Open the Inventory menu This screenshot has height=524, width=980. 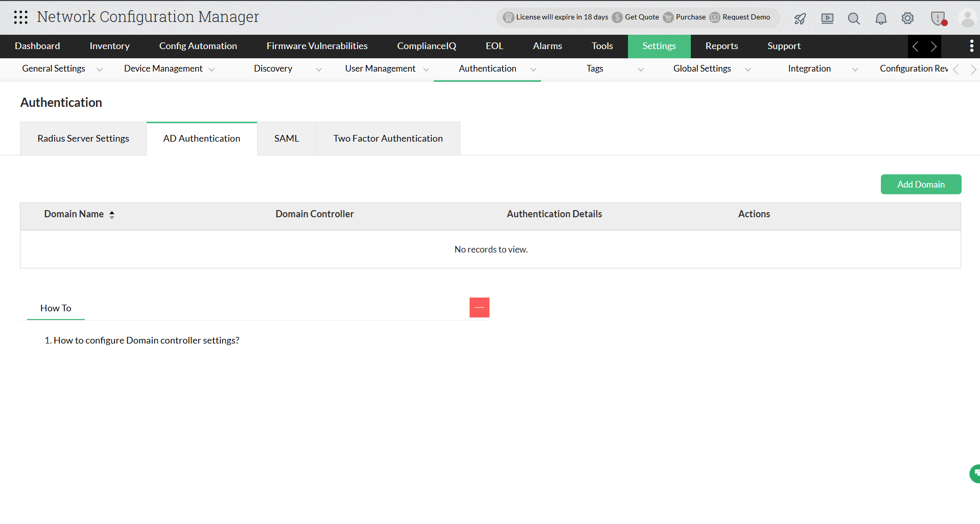tap(109, 46)
